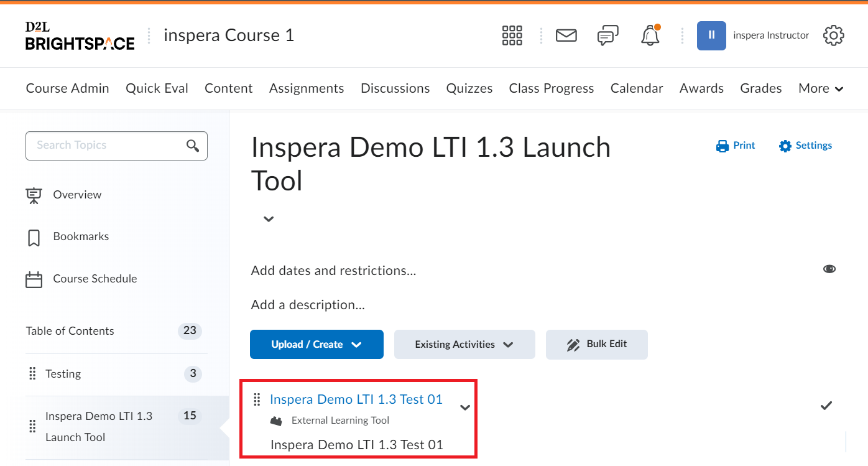Click the inspera Instructor avatar
The height and width of the screenshot is (466, 868).
(x=711, y=35)
